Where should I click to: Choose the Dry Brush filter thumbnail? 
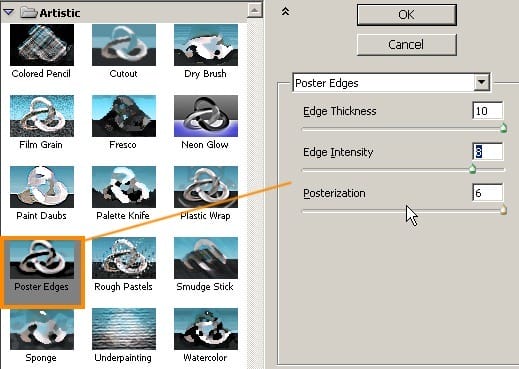[x=206, y=45]
